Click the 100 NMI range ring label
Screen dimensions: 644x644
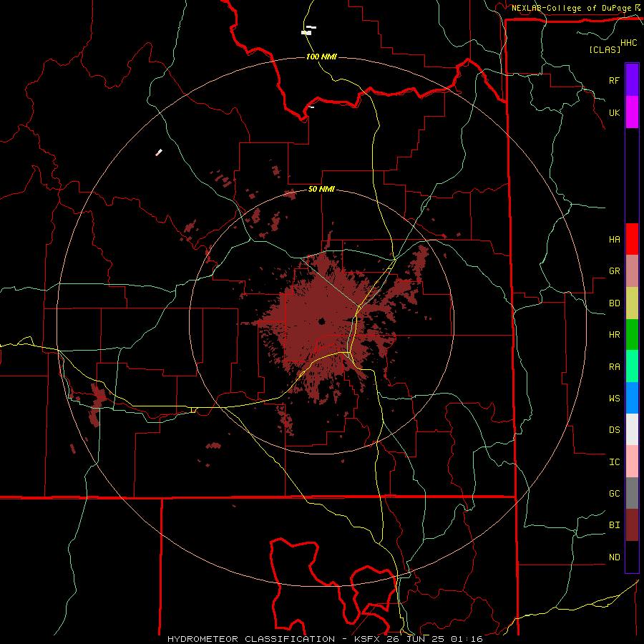321,57
